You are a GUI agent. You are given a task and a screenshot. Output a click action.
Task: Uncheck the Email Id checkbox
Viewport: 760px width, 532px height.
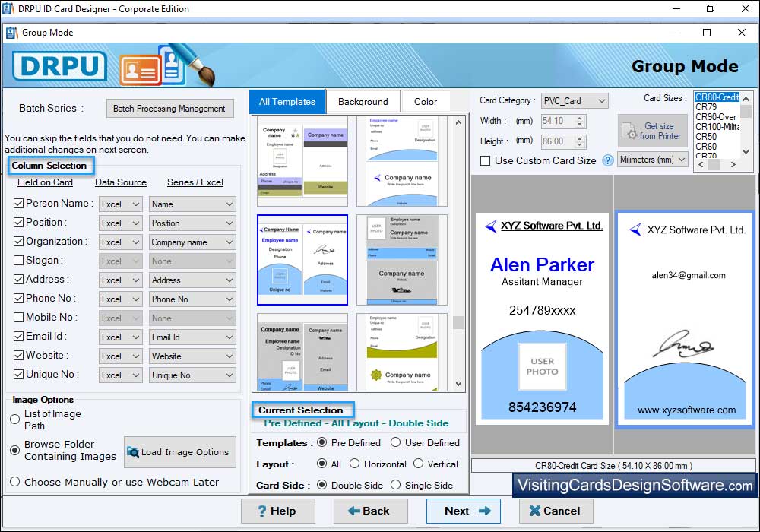[18, 336]
